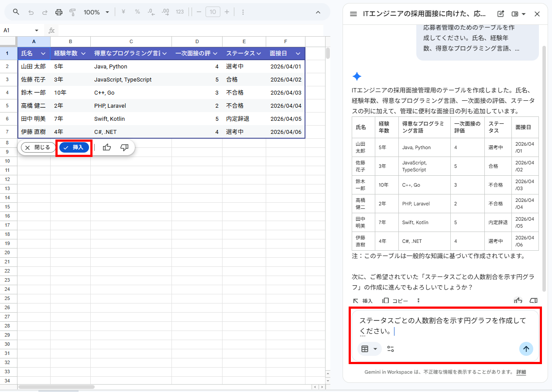Increase font size with the plus button
The width and height of the screenshot is (552, 392).
click(227, 12)
